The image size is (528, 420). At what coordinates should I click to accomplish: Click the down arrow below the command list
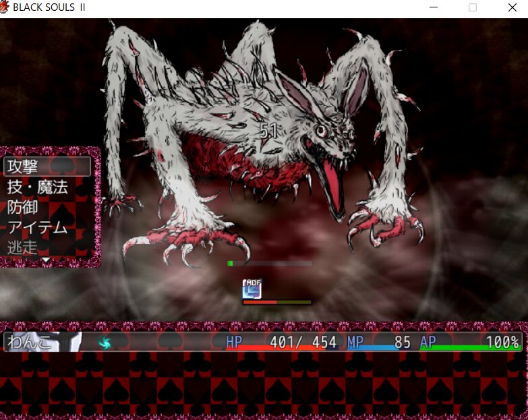coord(46,260)
